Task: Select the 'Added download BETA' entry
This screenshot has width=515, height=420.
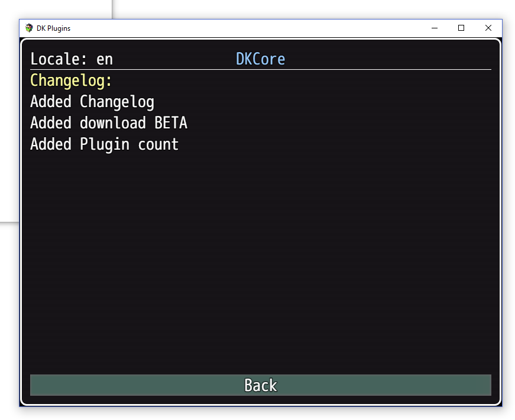Action: (x=109, y=123)
